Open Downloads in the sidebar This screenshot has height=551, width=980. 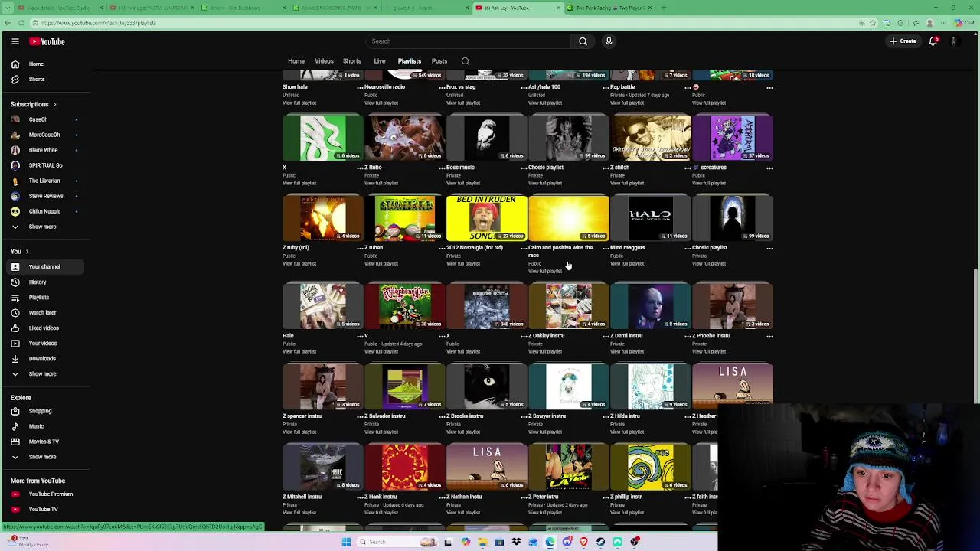coord(44,359)
